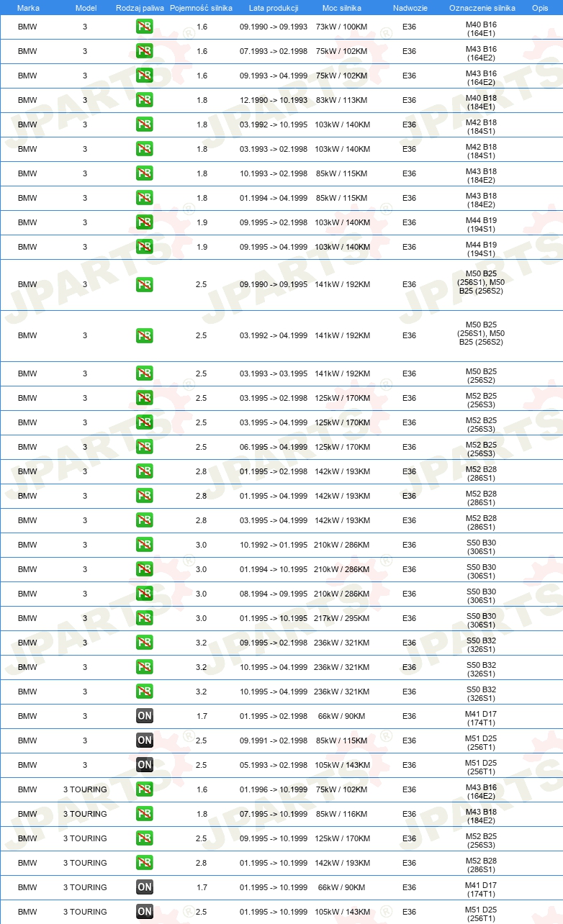Click petrol icon in 03.1992 -> 10.1995 row
This screenshot has height=924, width=563.
coord(144,125)
